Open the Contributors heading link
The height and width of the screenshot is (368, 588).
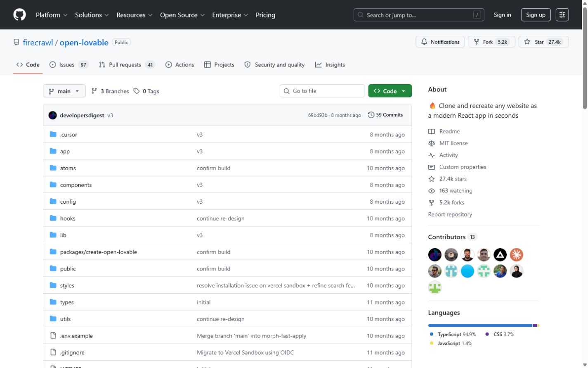pyautogui.click(x=452, y=237)
